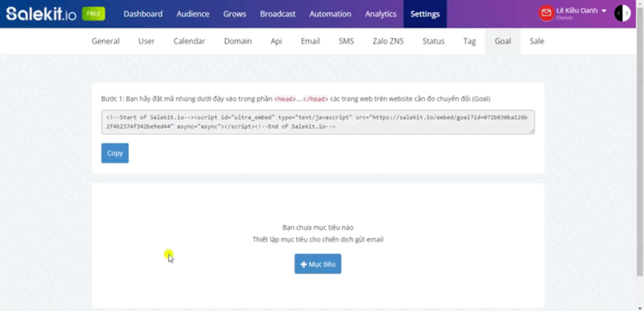Switch to the Calendar tab

190,41
